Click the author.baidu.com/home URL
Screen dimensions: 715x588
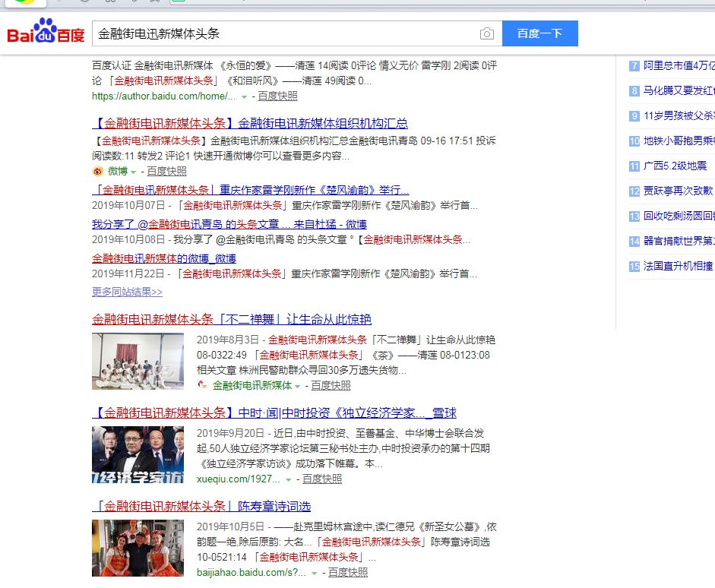point(164,96)
